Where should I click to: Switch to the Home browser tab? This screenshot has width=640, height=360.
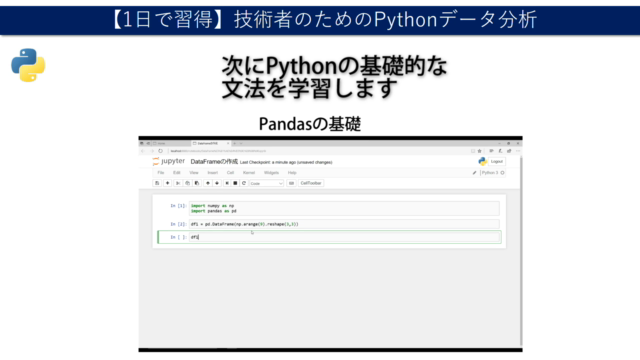(x=171, y=144)
